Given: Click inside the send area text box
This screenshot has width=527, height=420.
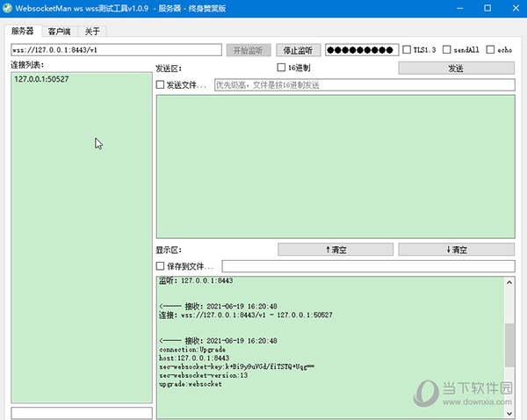Looking at the screenshot, I should click(336, 167).
